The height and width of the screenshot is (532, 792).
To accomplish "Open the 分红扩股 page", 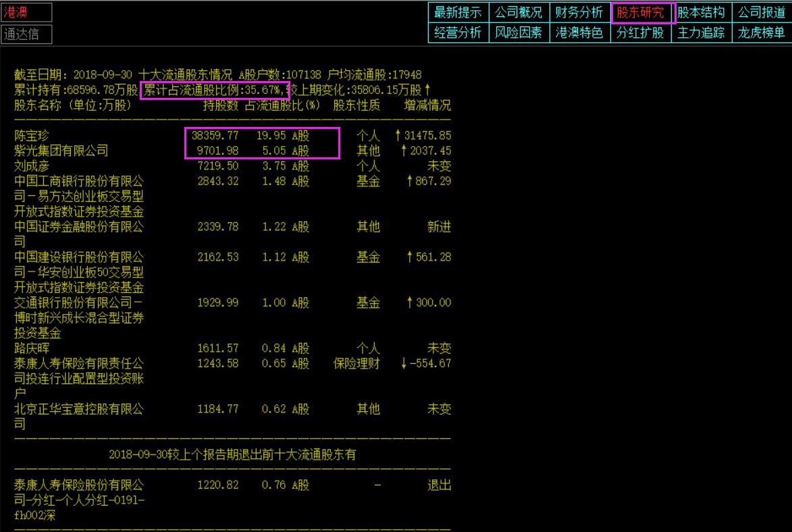I will [641, 31].
